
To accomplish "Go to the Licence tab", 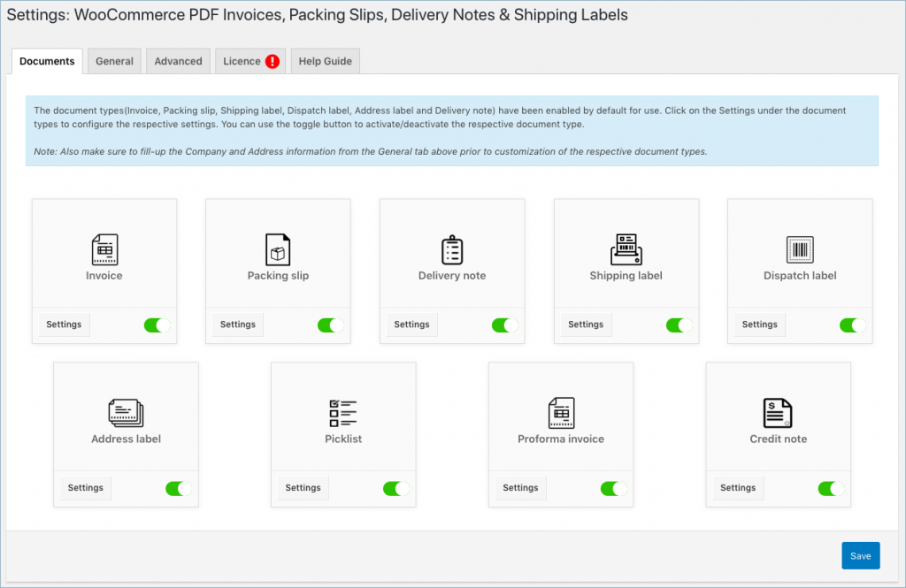I will 250,61.
